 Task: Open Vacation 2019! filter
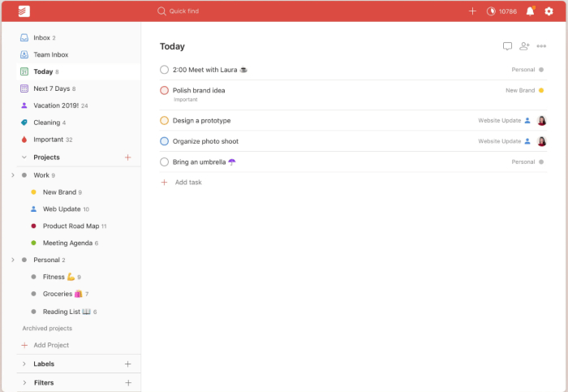pyautogui.click(x=78, y=106)
